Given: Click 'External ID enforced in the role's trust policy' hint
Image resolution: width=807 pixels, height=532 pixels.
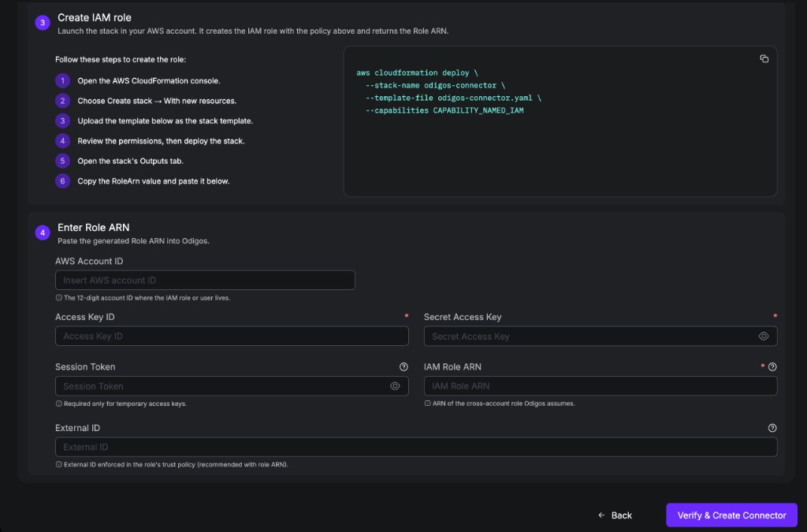Looking at the screenshot, I should [x=176, y=464].
